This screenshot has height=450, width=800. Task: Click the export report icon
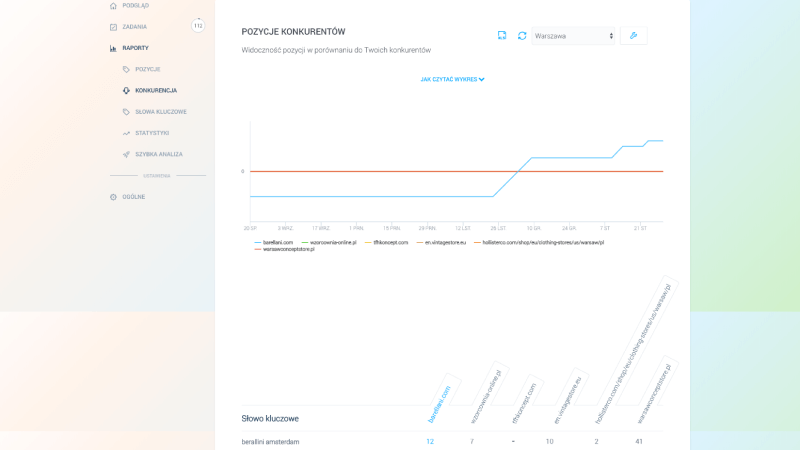click(x=502, y=35)
